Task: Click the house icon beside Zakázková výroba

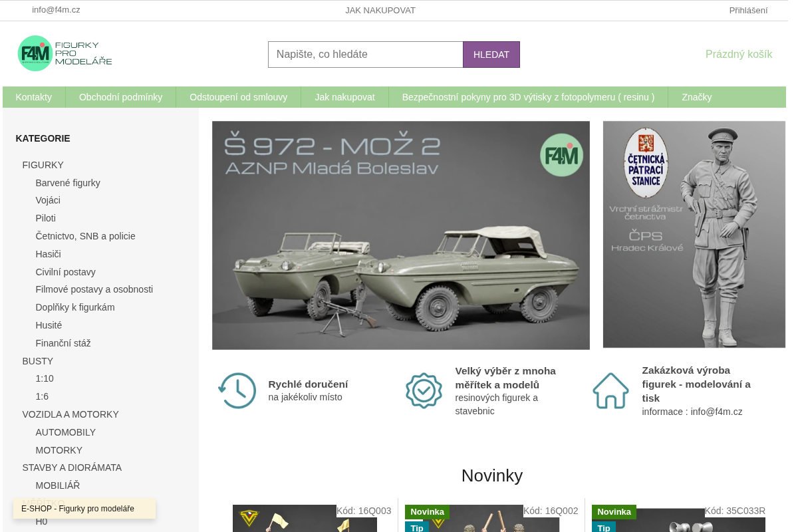Action: click(x=610, y=391)
